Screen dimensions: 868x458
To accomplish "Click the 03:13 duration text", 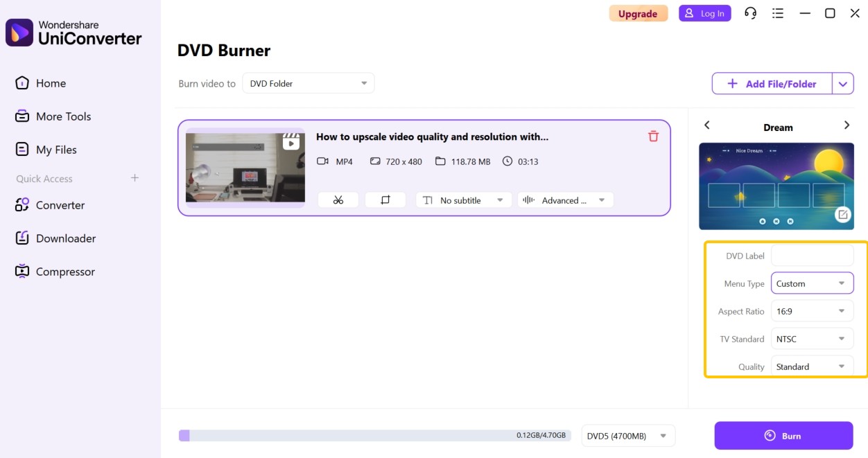I will (528, 161).
